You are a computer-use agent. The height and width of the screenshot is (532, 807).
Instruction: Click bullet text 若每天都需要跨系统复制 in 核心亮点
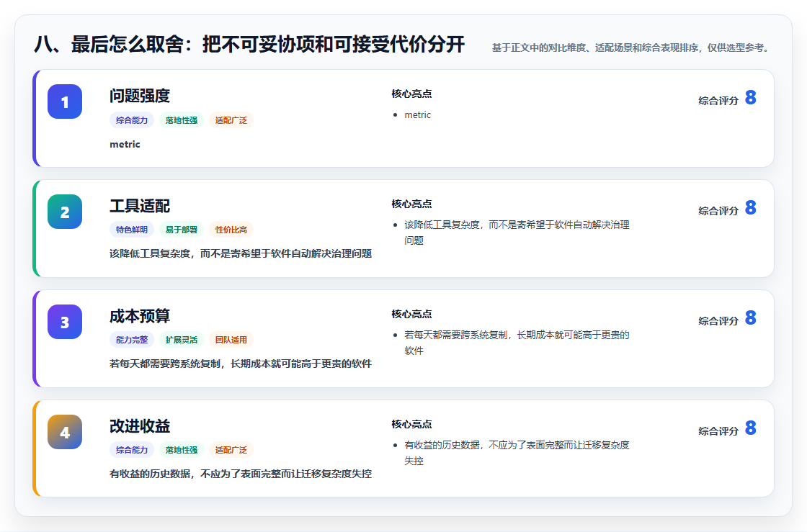pos(517,343)
